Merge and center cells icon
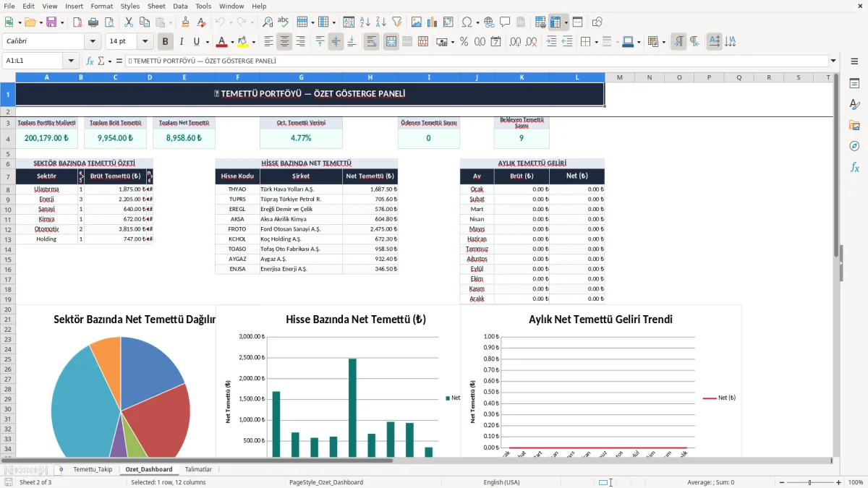The width and height of the screenshot is (868, 488). 391,42
